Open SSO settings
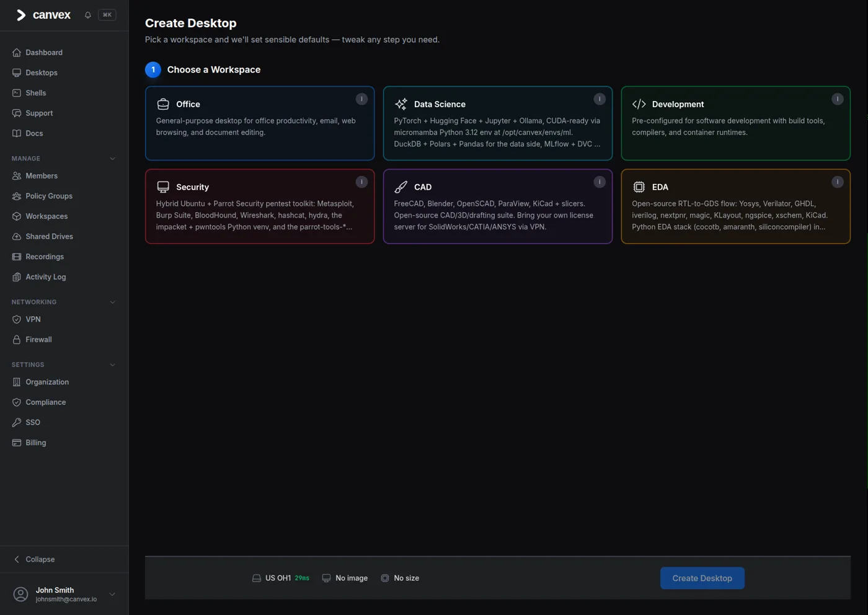This screenshot has height=615, width=868. point(64,422)
